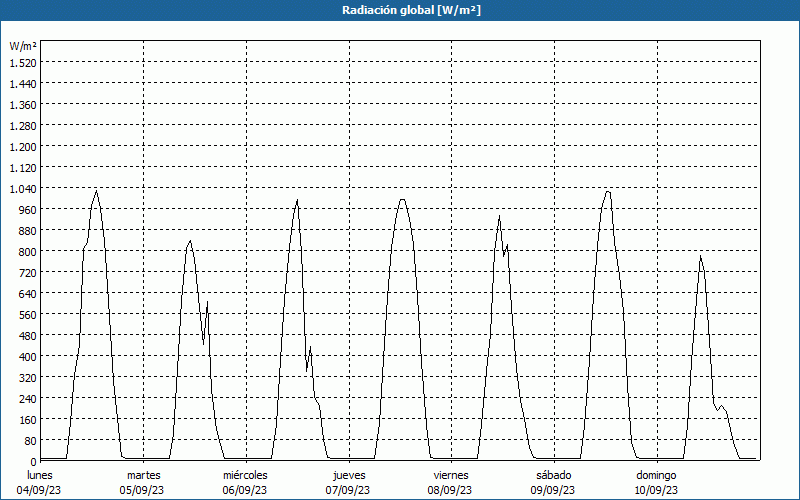Click the 04/09/23 date label

pyautogui.click(x=39, y=490)
